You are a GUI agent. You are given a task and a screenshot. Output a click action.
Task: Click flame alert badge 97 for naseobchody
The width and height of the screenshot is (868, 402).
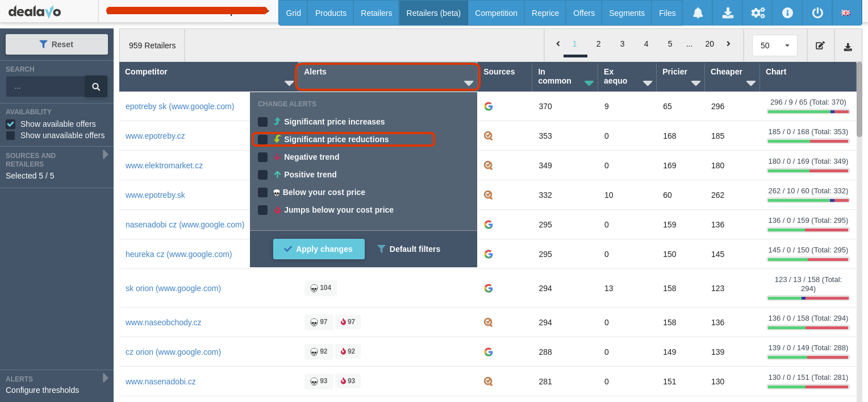click(x=348, y=322)
